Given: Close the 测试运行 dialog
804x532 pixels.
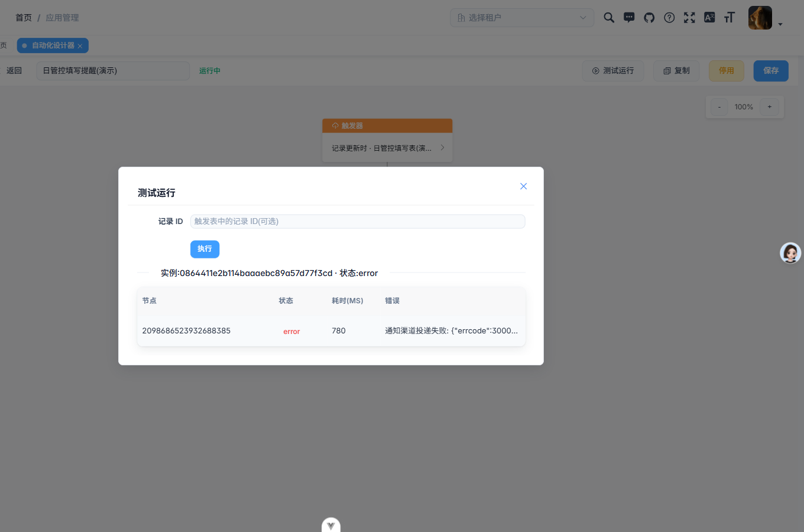Looking at the screenshot, I should tap(523, 186).
